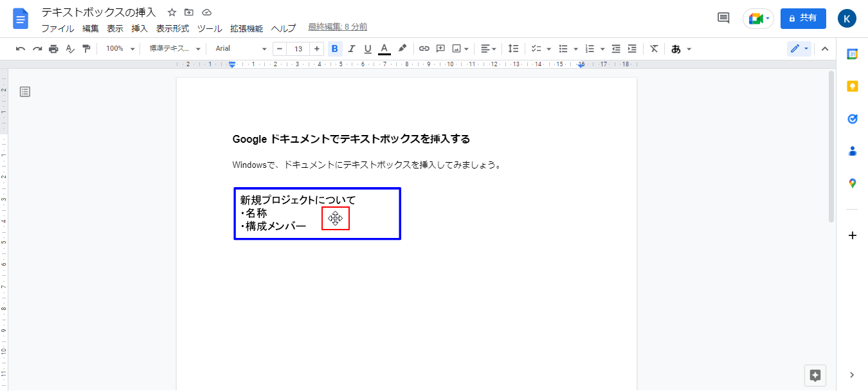This screenshot has height=391, width=868.
Task: Open the ヘルプ menu
Action: [284, 28]
